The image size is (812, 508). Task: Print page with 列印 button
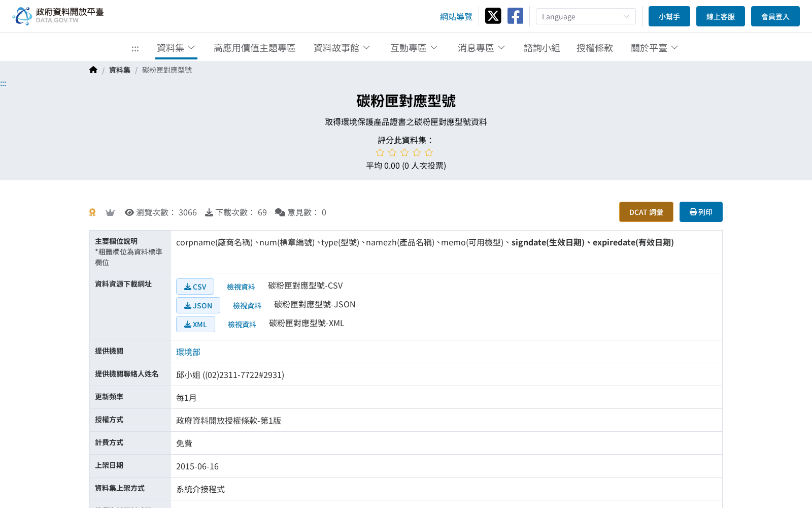(x=701, y=212)
